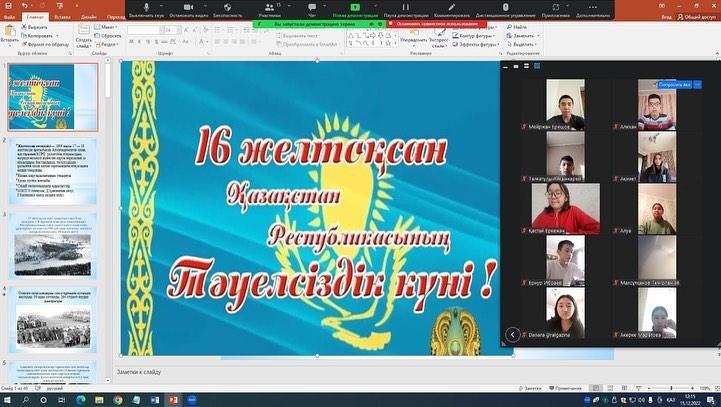Select slide 4 thumbnail with crowd photo
721x407 pixels.
(53, 320)
